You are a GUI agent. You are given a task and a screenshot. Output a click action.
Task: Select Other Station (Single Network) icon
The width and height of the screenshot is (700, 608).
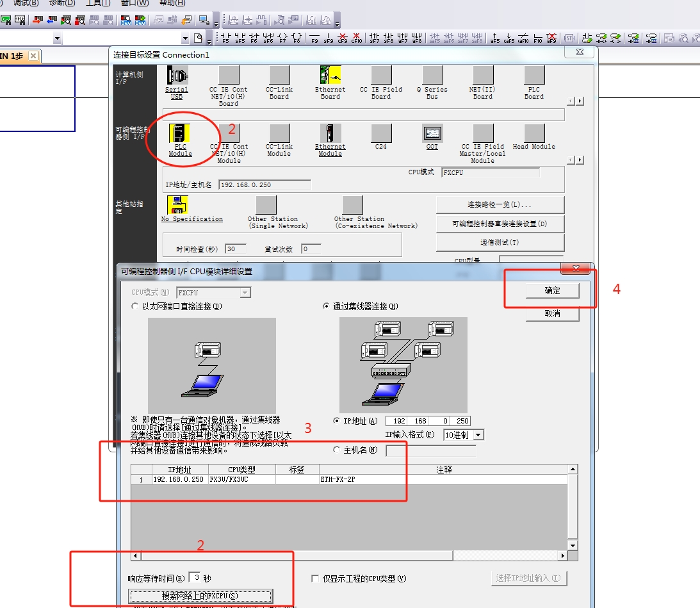point(266,206)
